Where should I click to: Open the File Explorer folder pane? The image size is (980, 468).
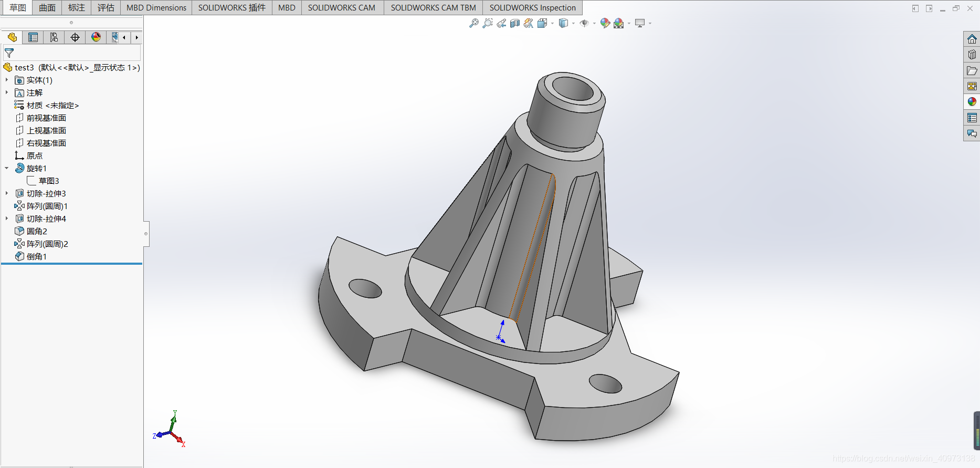click(972, 70)
